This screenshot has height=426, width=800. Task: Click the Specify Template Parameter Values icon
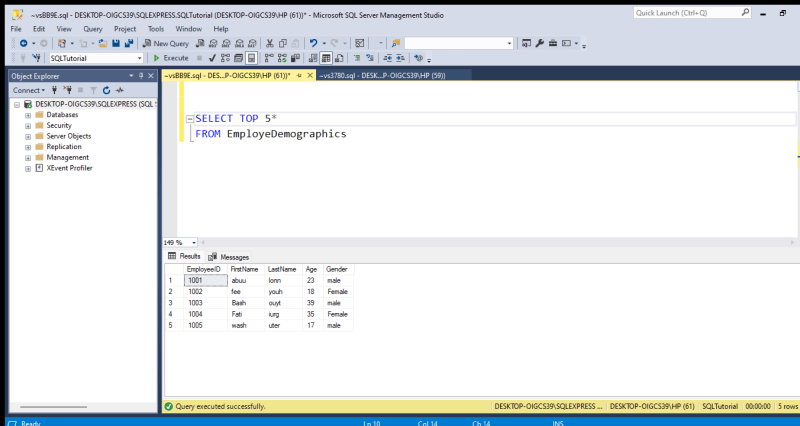point(418,58)
